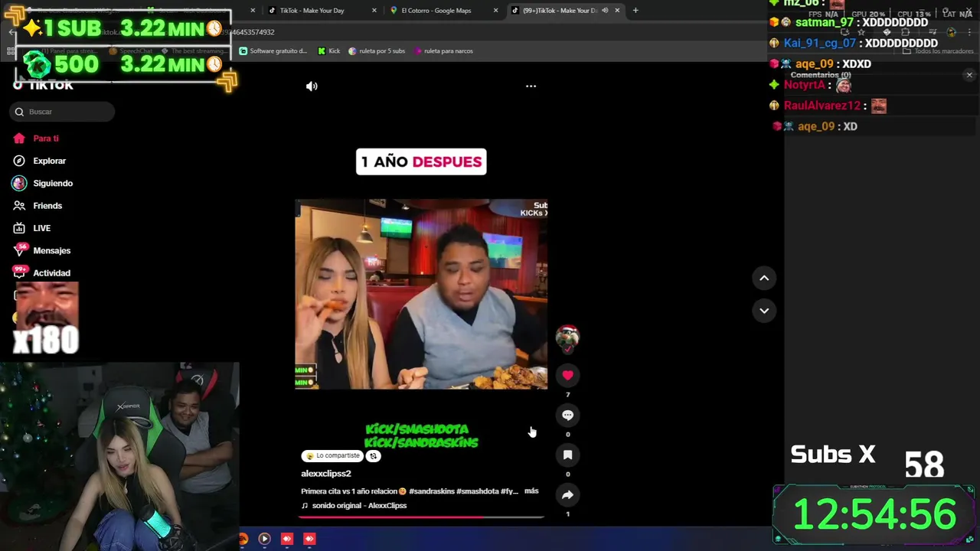Image resolution: width=980 pixels, height=551 pixels.
Task: Close the Comentarios panel with the X
Action: (x=969, y=75)
